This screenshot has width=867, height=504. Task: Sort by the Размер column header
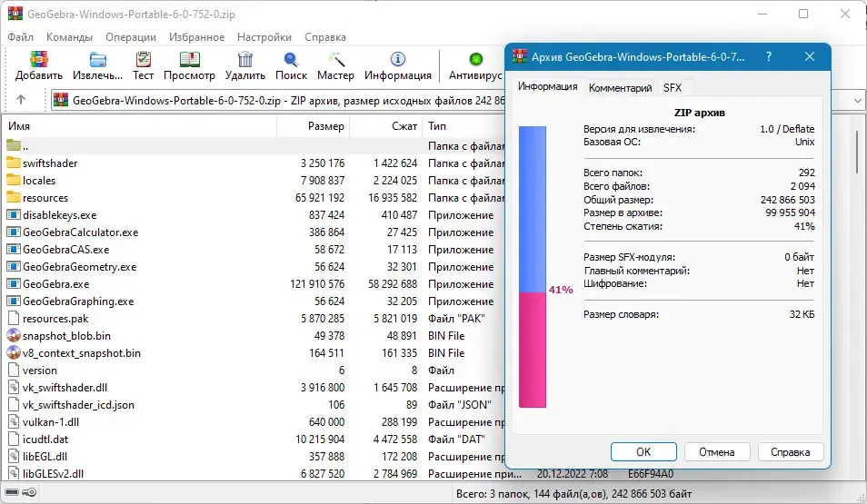(313, 126)
